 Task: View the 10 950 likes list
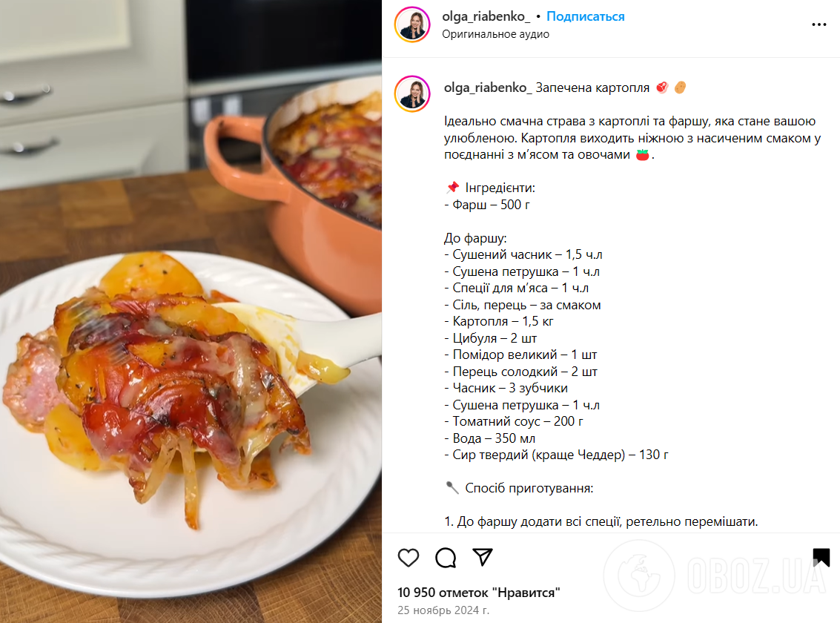pos(478,593)
